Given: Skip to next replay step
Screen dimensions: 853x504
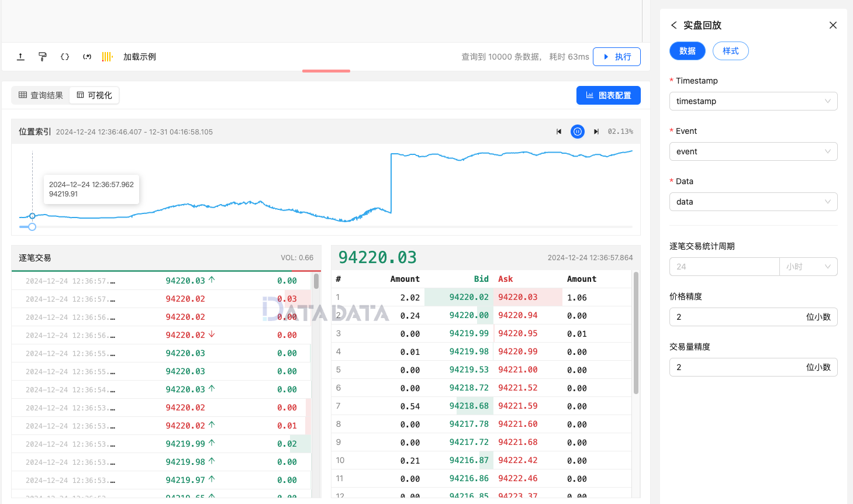Looking at the screenshot, I should point(596,132).
